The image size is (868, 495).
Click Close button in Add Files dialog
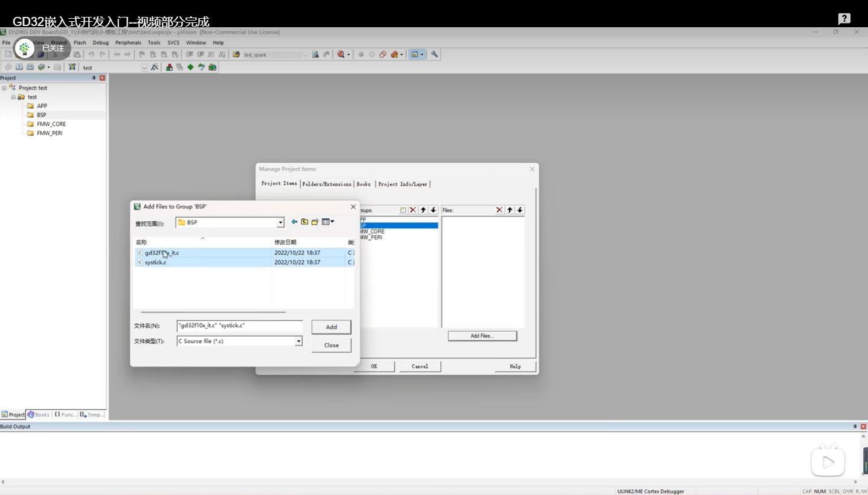(331, 345)
